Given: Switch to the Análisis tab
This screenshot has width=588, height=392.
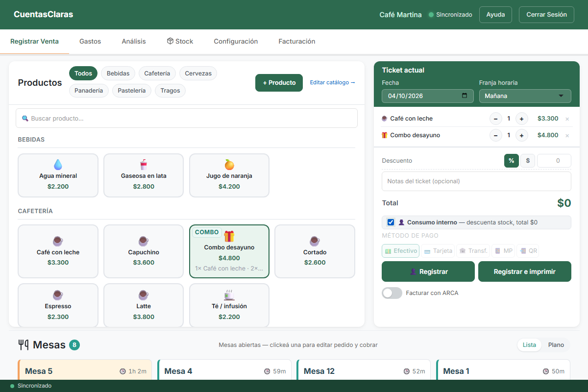Looking at the screenshot, I should click(134, 42).
